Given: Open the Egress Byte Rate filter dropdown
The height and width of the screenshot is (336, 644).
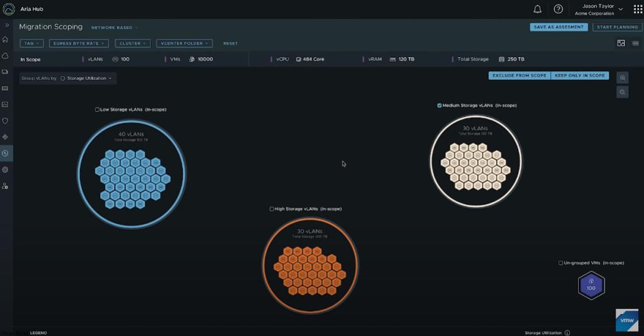Looking at the screenshot, I should pyautogui.click(x=79, y=43).
